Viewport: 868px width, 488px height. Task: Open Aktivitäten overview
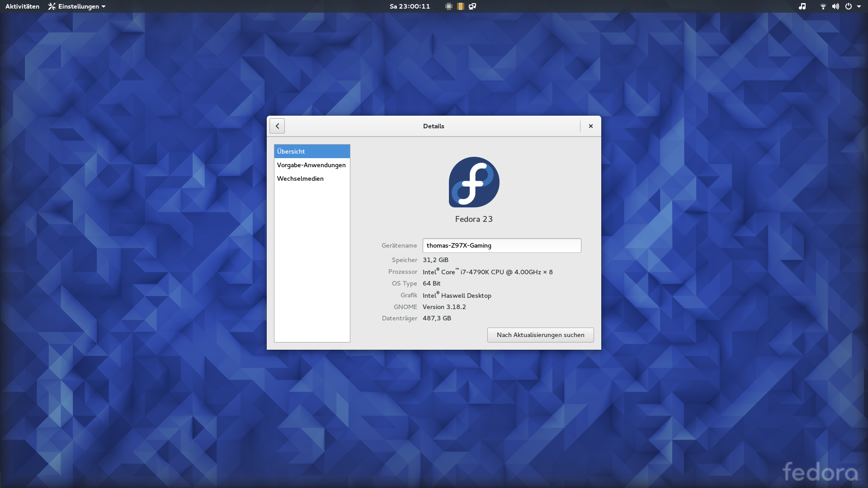tap(22, 6)
